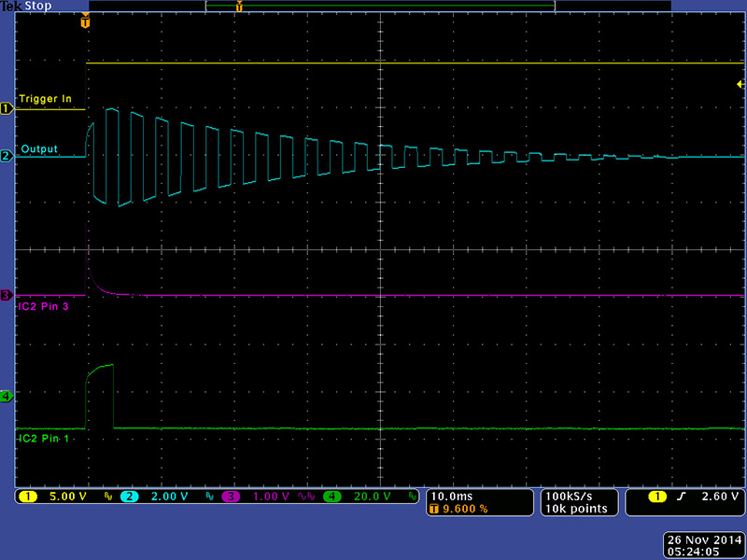
Task: Click the channel 2 ground marker
Action: click(x=7, y=156)
